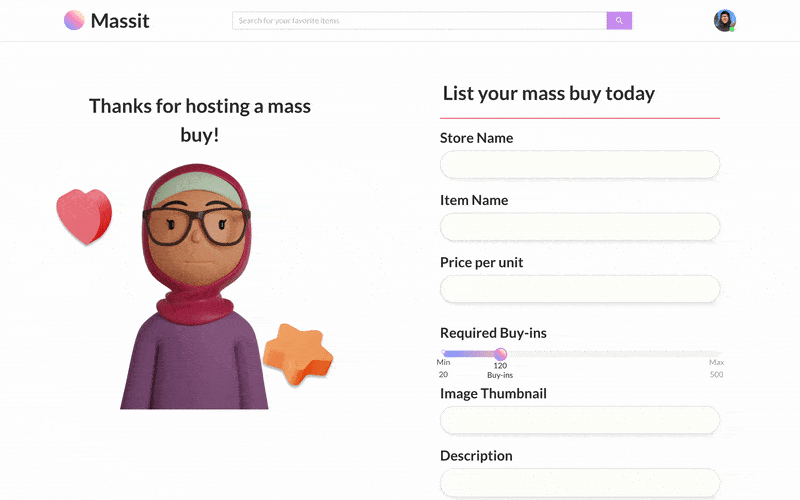
Task: Click the Store Name input field
Action: tap(580, 164)
